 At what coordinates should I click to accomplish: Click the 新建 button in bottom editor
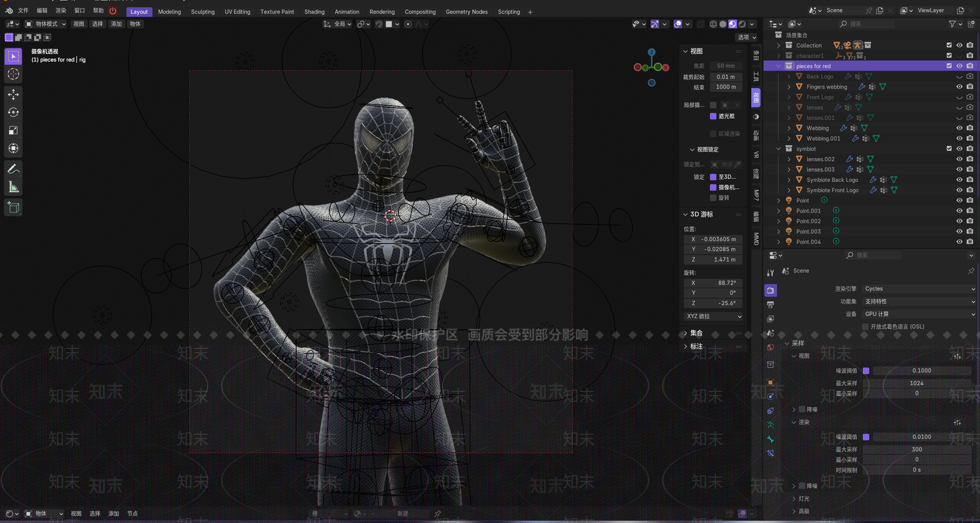(x=402, y=514)
